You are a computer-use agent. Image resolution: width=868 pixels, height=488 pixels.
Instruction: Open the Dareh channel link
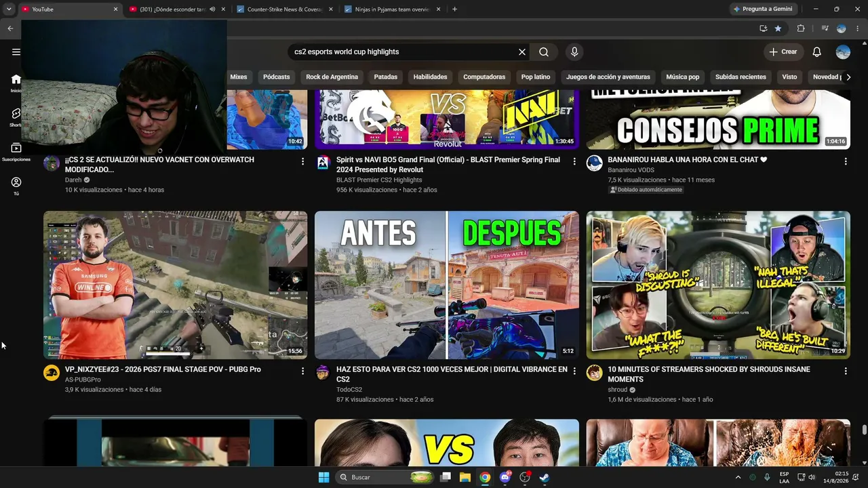tap(73, 180)
